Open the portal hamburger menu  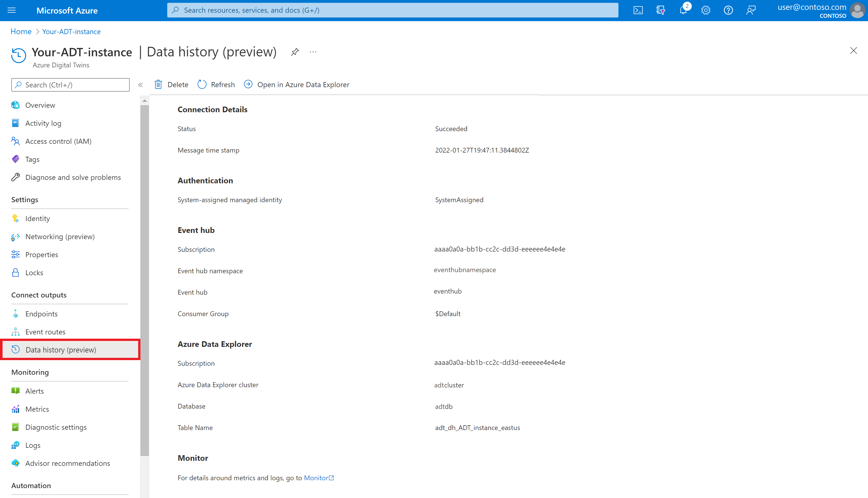pyautogui.click(x=11, y=10)
